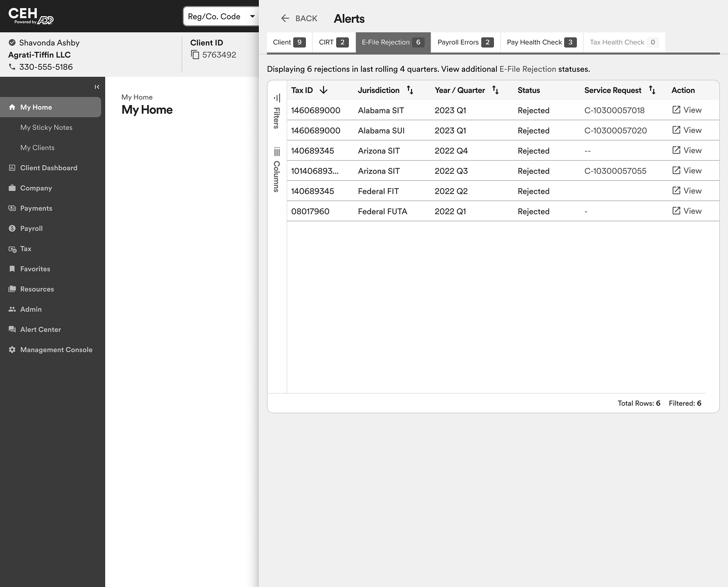728x587 pixels.
Task: Sort by Jurisdiction column arrows
Action: tap(410, 90)
